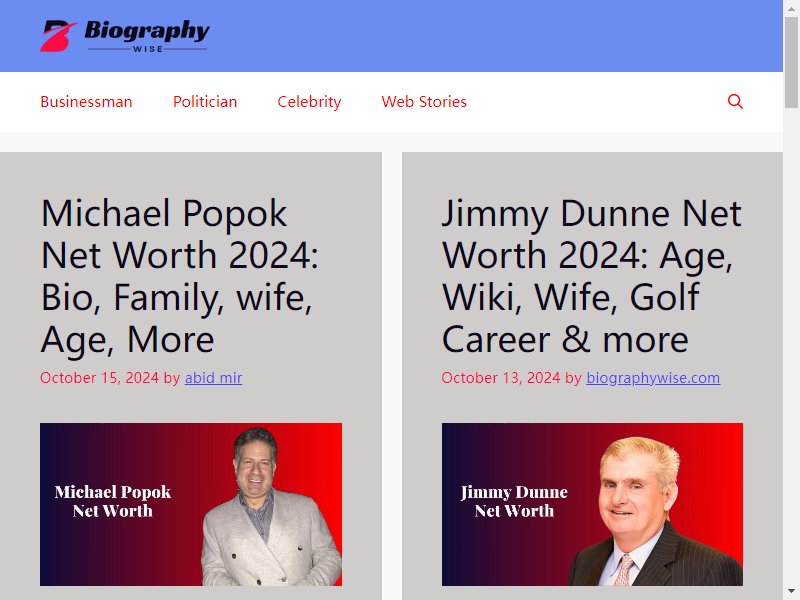Screen dimensions: 800x600
Task: Open the Jimmy Dunne Net Worth article title
Action: tap(591, 276)
